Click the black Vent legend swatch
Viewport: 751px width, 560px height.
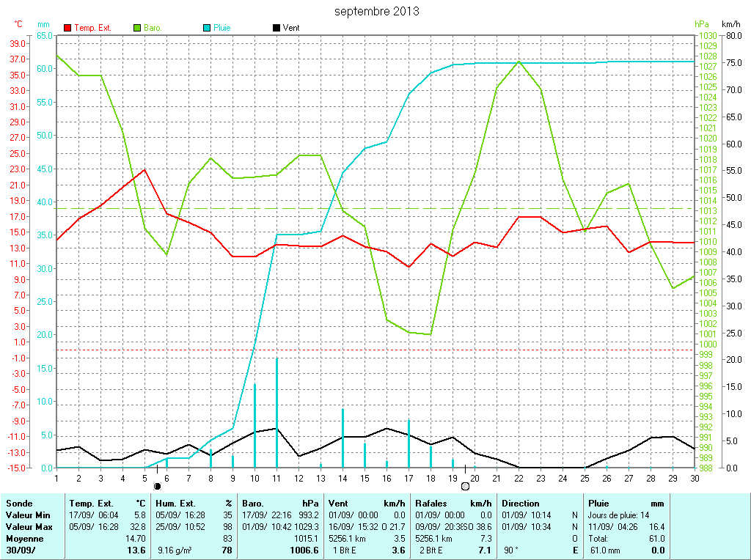click(x=276, y=28)
